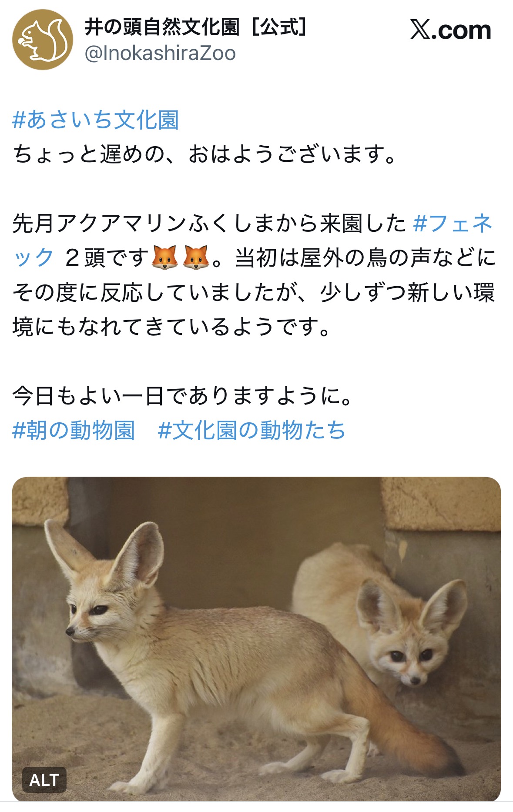The width and height of the screenshot is (513, 812).
Task: Open the first fox emoji
Action: pos(164,257)
